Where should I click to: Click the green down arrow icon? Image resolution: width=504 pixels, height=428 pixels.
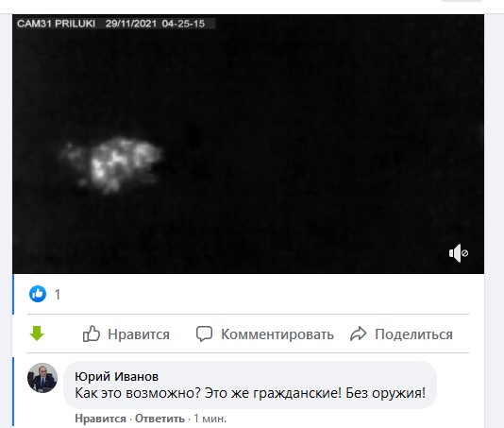click(x=37, y=334)
